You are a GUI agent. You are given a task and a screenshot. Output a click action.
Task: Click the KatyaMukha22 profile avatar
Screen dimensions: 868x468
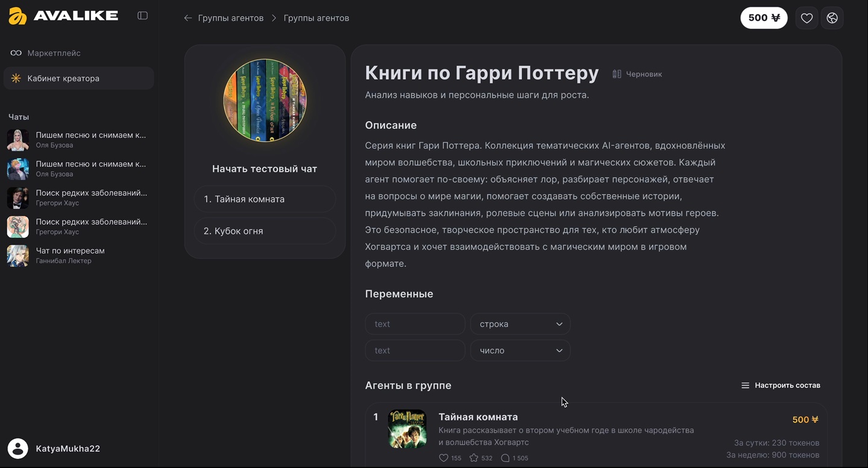(x=18, y=449)
